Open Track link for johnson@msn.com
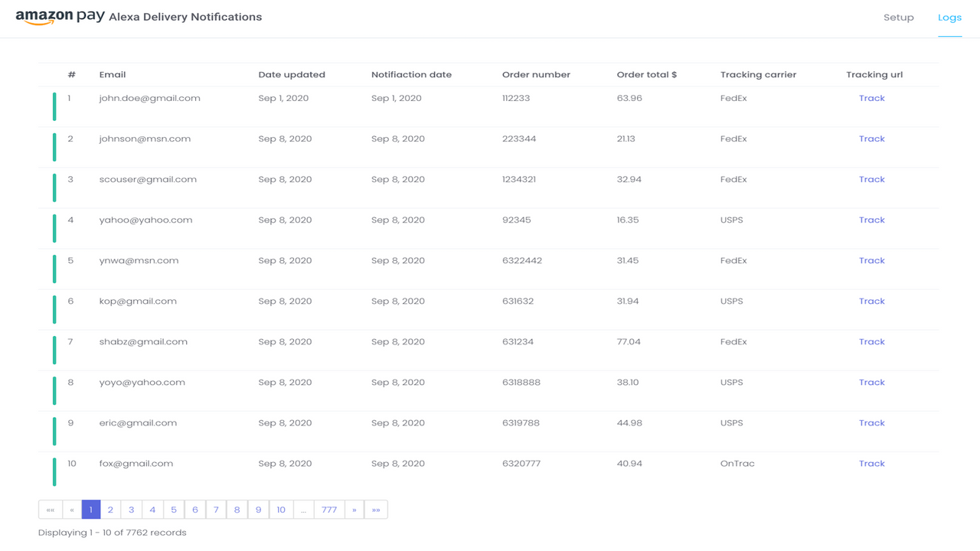The image size is (980, 551). (x=871, y=139)
